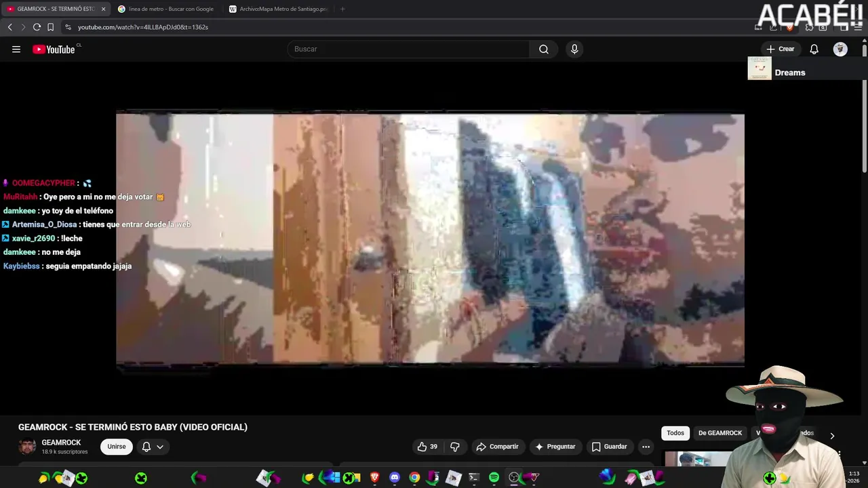
Task: Open the account avatar menu
Action: pyautogui.click(x=840, y=49)
